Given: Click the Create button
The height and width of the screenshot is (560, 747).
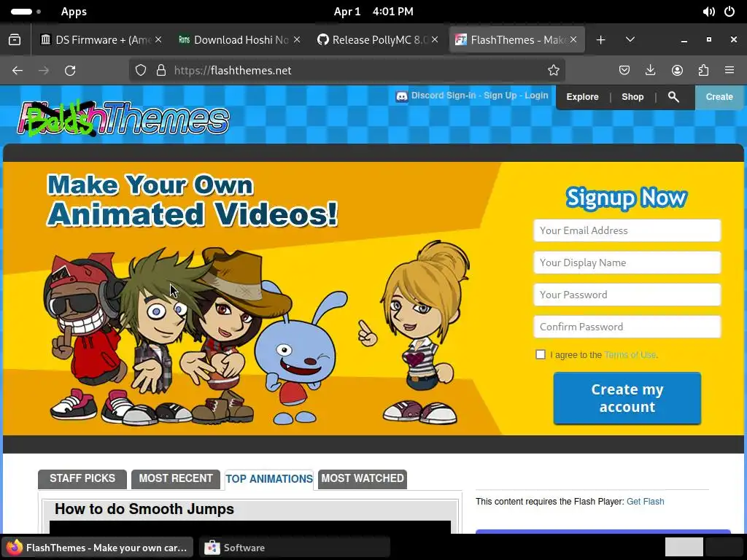Looking at the screenshot, I should tap(719, 97).
